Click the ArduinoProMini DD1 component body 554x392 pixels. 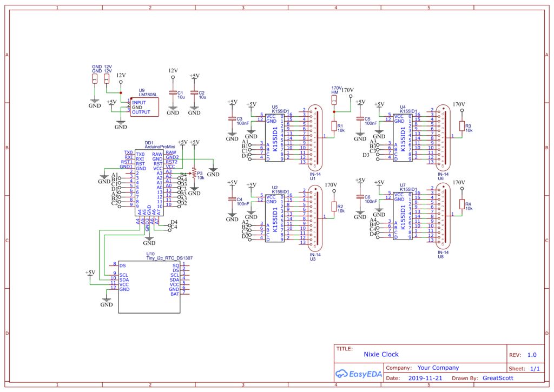(x=149, y=182)
